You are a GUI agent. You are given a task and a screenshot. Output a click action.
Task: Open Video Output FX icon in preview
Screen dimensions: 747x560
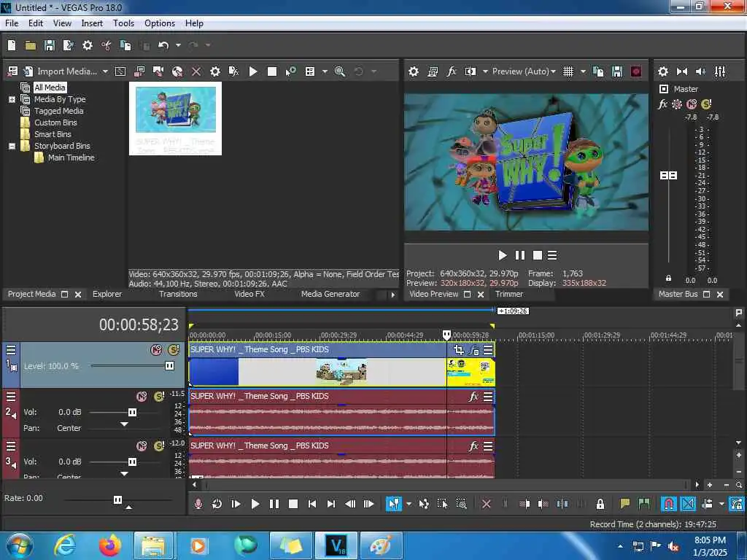pos(451,71)
